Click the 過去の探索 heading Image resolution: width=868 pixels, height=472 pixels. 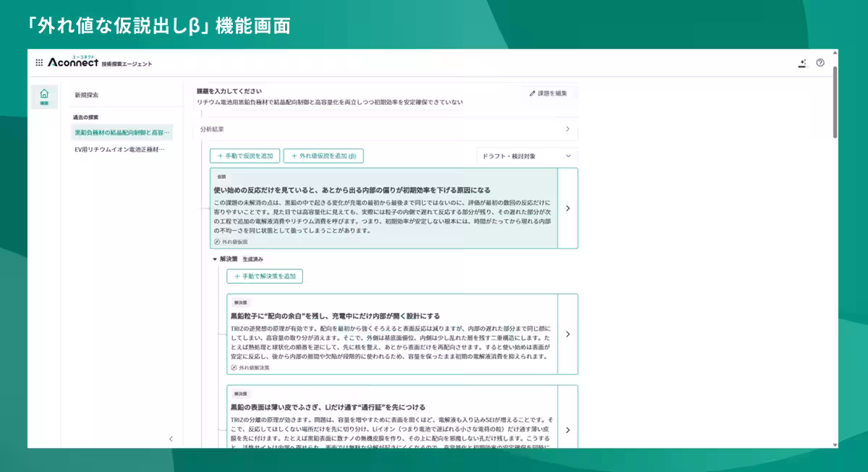coord(85,117)
